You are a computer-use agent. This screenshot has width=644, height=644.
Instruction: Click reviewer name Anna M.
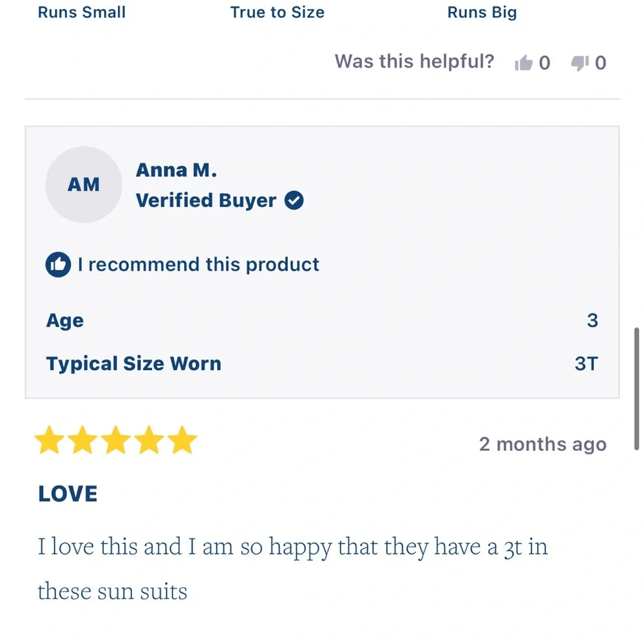click(x=176, y=170)
